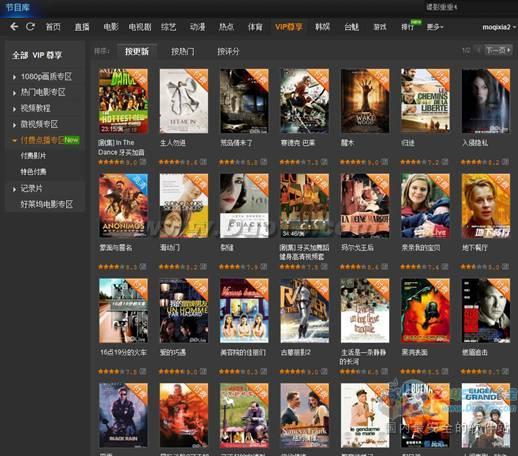Click the small icon beside 归途 rating
Image resolution: width=518 pixels, height=456 pixels.
point(444,162)
